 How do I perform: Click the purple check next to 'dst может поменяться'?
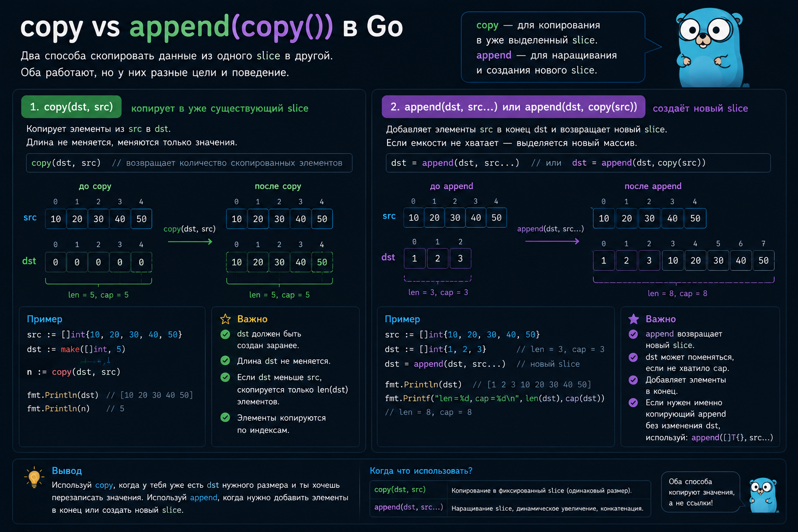[x=633, y=357]
